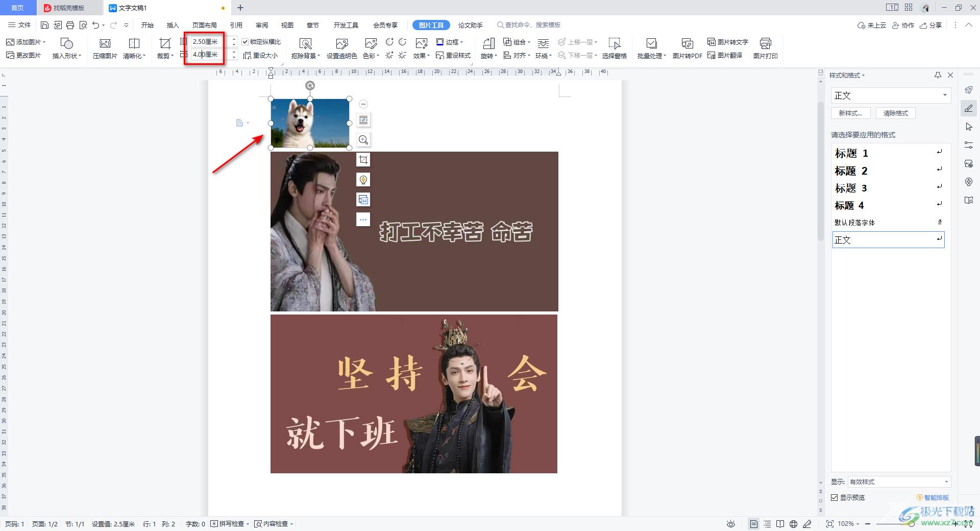Toggle Spell Check (拼写检查) in status bar
This screenshot has width=980, height=531.
230,524
